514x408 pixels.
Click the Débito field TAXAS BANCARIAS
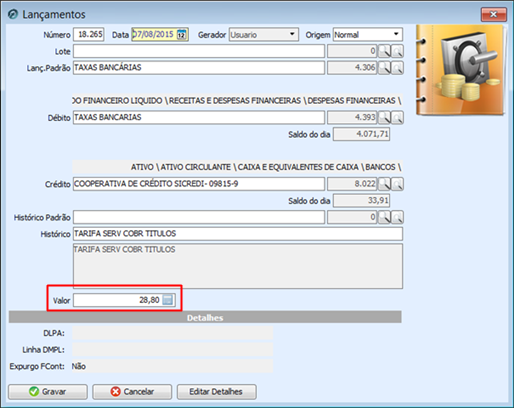pyautogui.click(x=199, y=117)
